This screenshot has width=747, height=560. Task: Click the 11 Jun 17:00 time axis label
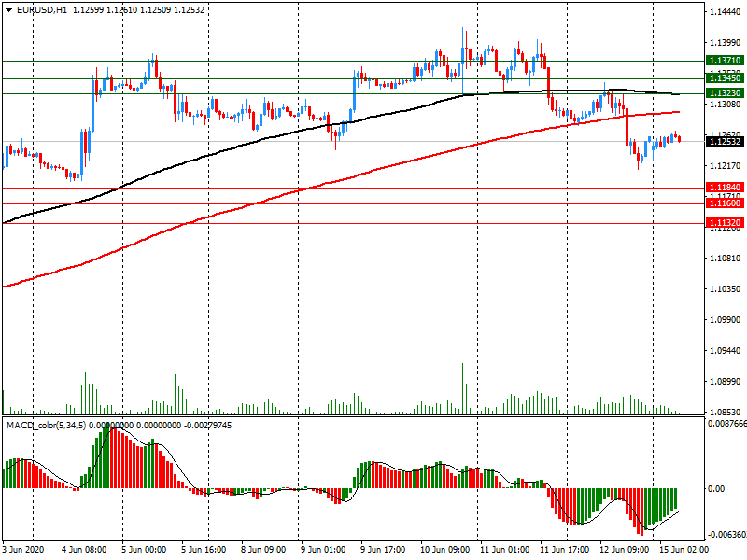point(565,550)
